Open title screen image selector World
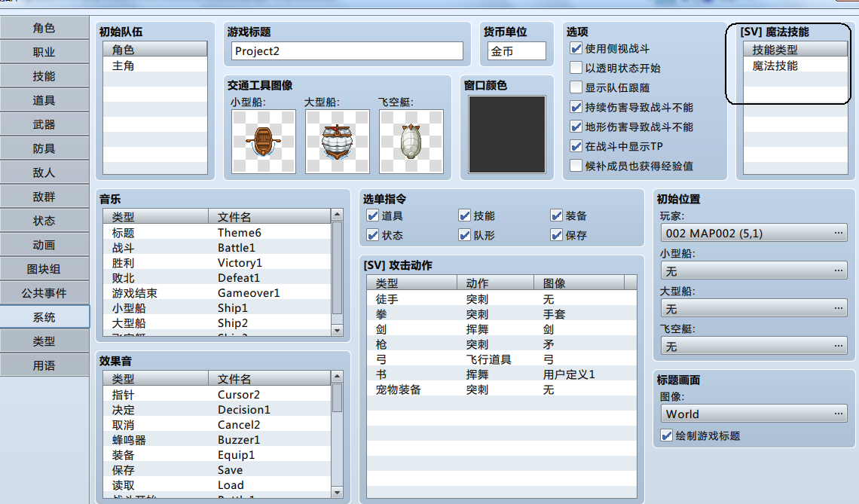Screen dimensions: 859x504 (754, 414)
